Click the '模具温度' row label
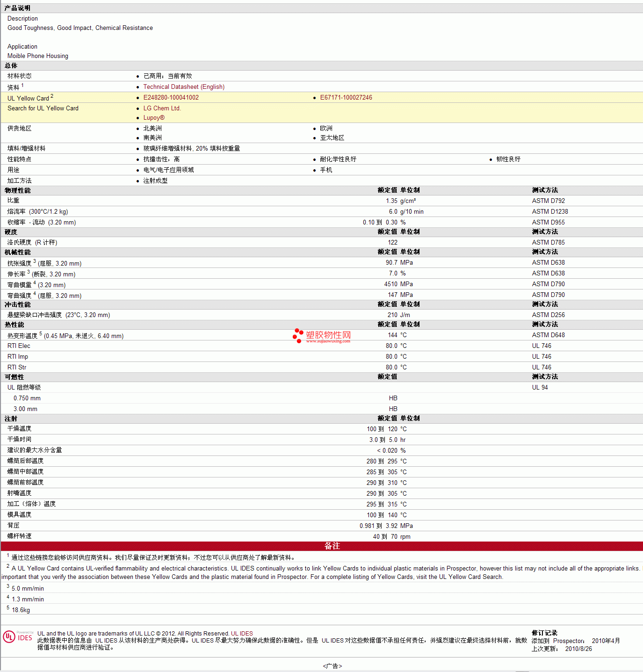 [20, 515]
